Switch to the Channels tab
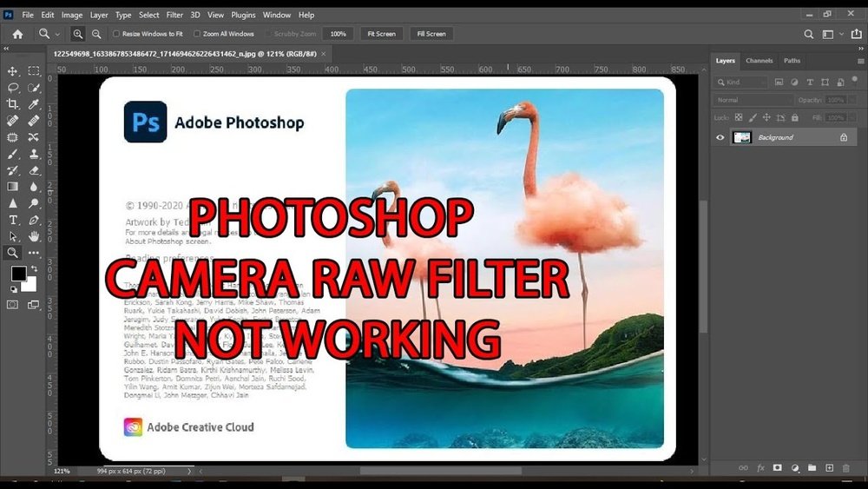 coord(759,61)
